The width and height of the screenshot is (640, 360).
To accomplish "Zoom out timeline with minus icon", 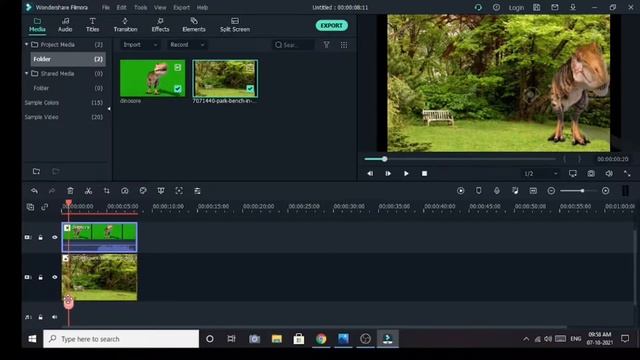I will [551, 191].
